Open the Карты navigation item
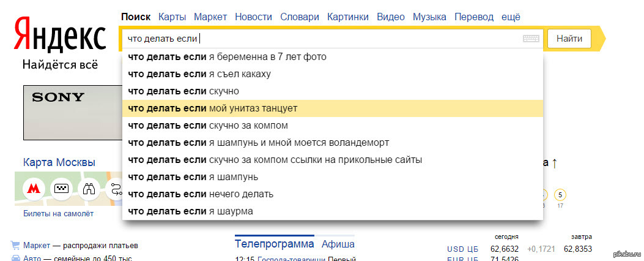 (172, 17)
